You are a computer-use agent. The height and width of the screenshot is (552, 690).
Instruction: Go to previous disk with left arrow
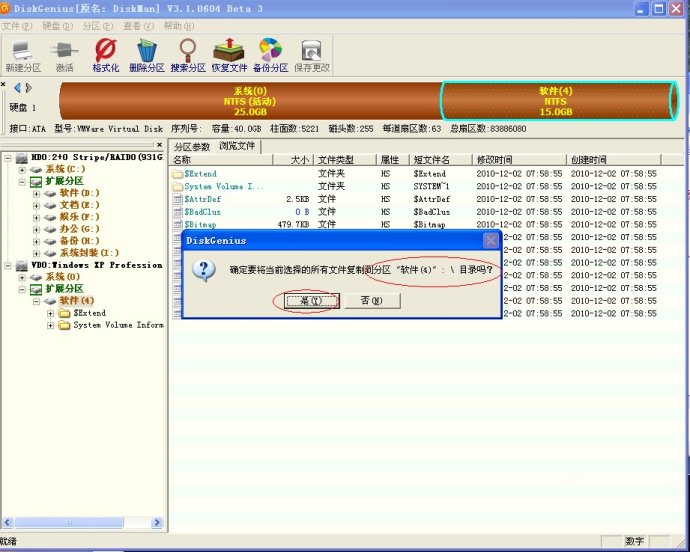18,88
